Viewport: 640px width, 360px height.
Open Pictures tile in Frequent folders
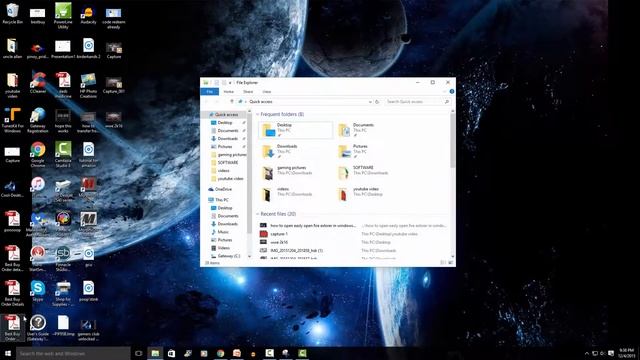pos(372,151)
